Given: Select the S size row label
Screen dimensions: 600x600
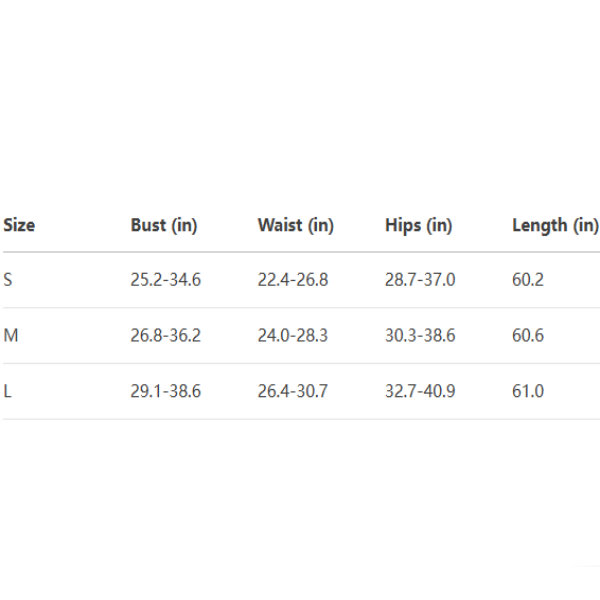Looking at the screenshot, I should pos(8,280).
